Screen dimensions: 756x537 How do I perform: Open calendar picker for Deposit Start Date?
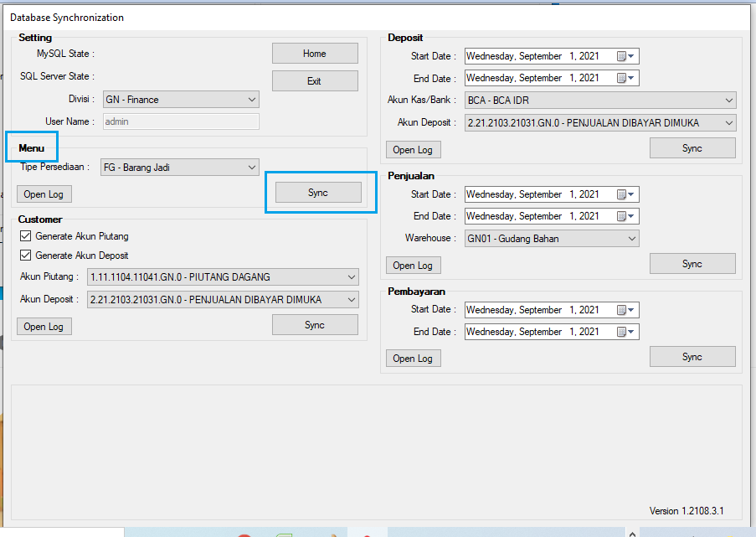coord(626,56)
